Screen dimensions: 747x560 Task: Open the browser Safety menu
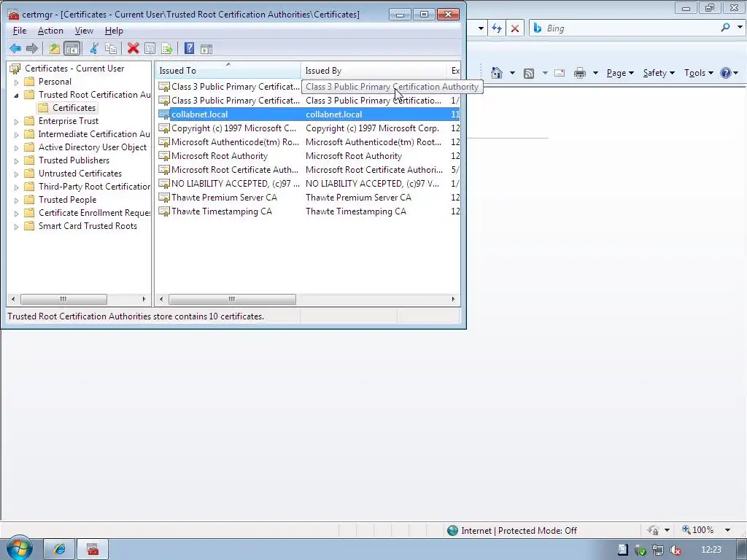pyautogui.click(x=659, y=73)
